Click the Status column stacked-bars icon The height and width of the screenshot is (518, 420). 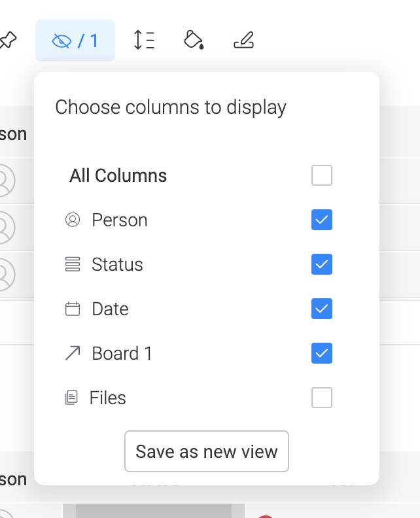tap(73, 264)
